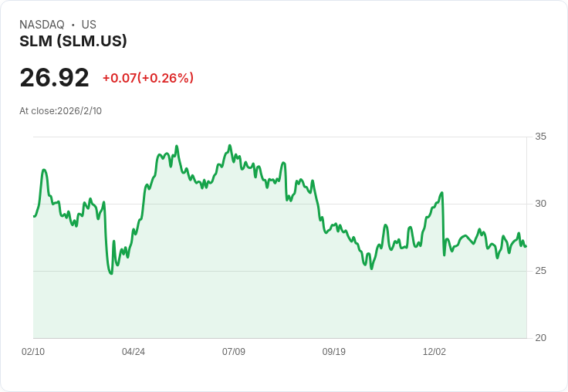
Task: Click the right end of the price line
Action: click(526, 246)
